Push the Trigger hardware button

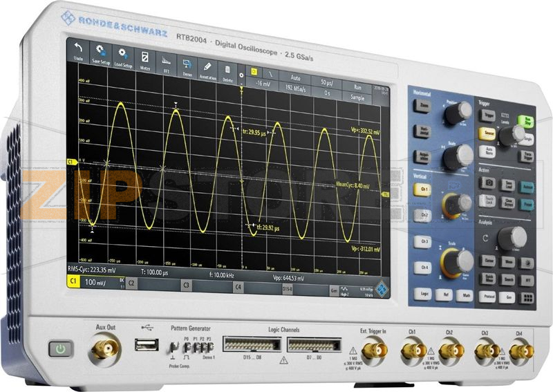(487, 115)
